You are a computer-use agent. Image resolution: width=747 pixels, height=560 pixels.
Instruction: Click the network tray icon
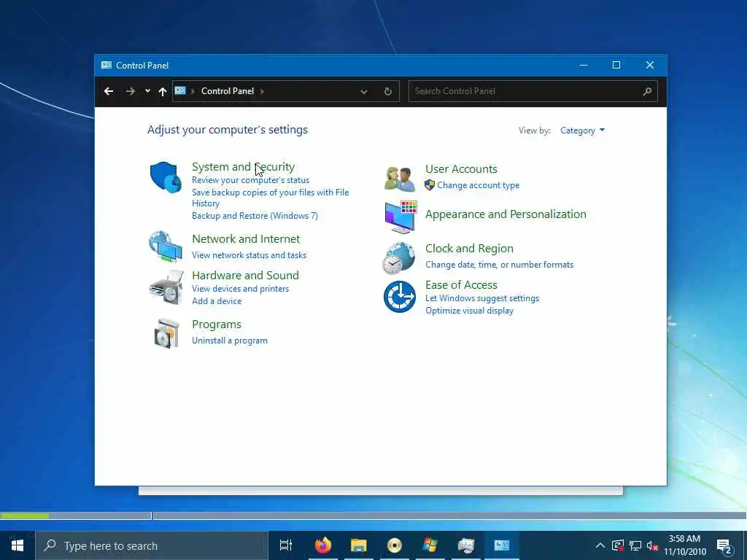pos(635,545)
